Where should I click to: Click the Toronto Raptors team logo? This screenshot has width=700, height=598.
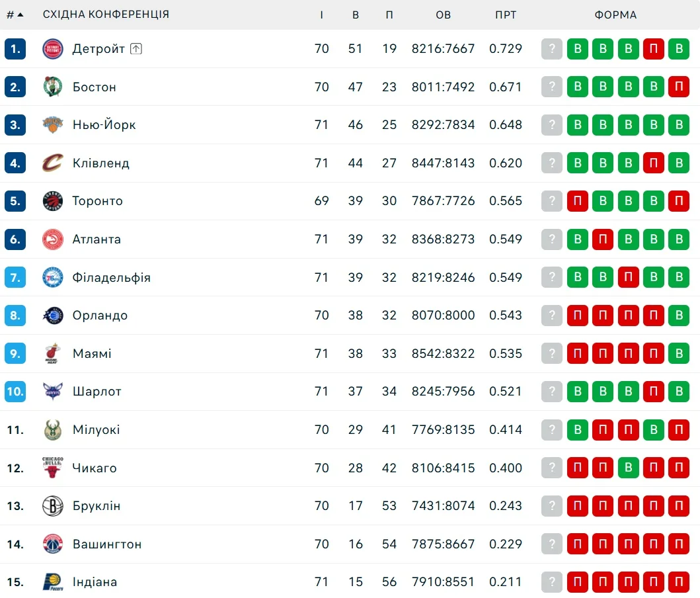[x=52, y=201]
